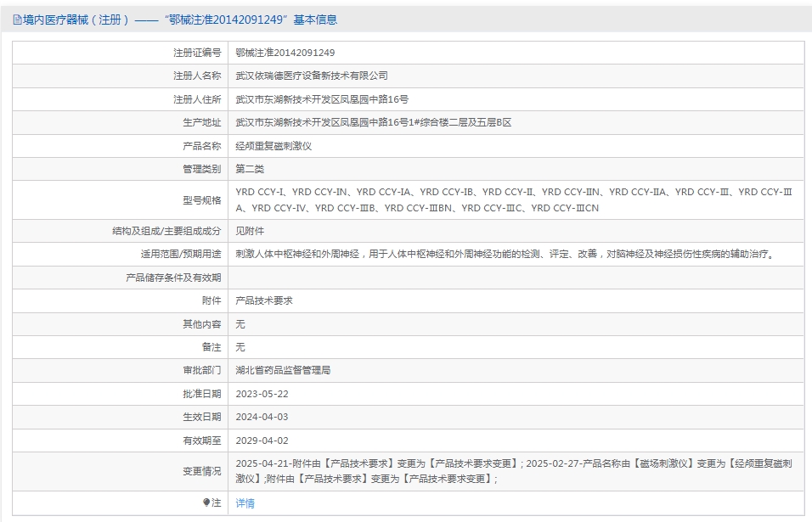Select registration number 鄂械注准20142091249 value
Screen dimensions: 812x522
pos(285,53)
